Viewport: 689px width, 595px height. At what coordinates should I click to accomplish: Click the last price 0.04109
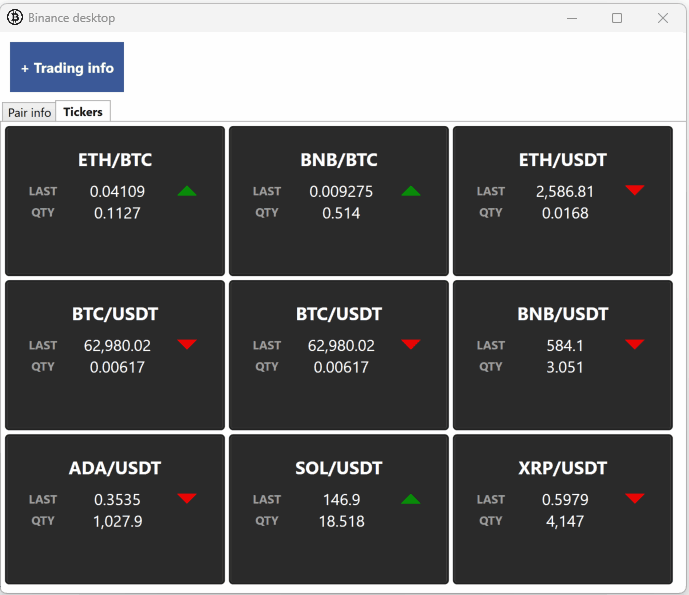point(117,192)
